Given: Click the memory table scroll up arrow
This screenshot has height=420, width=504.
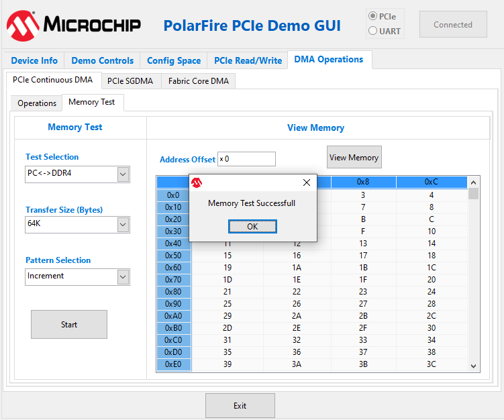Looking at the screenshot, I should [473, 182].
